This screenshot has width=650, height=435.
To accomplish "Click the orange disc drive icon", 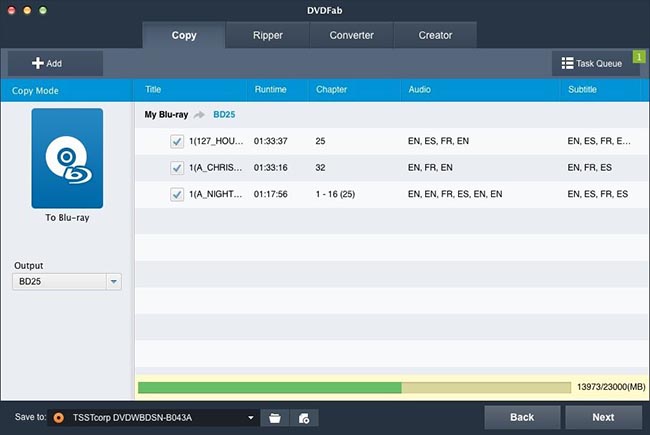I will click(x=59, y=418).
